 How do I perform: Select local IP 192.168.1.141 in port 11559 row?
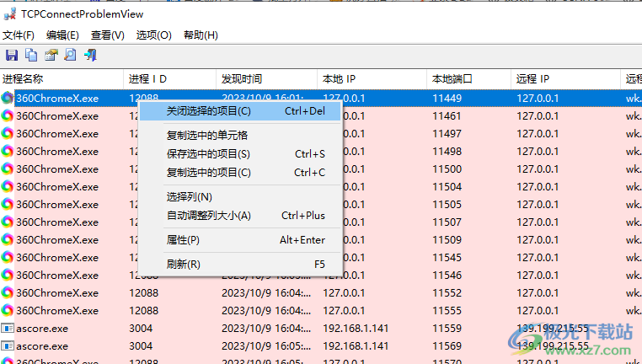pos(356,328)
